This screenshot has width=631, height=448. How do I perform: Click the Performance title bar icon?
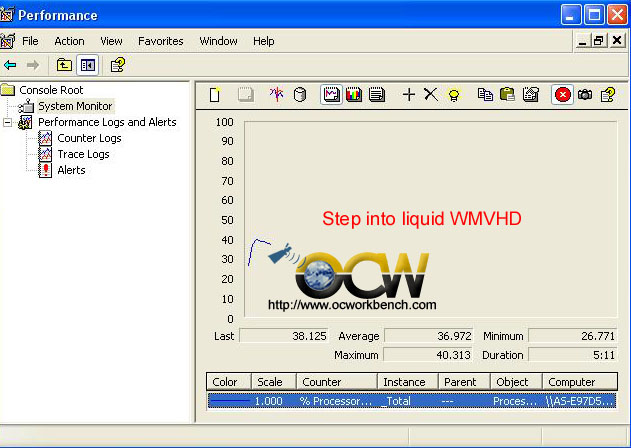coord(7,15)
